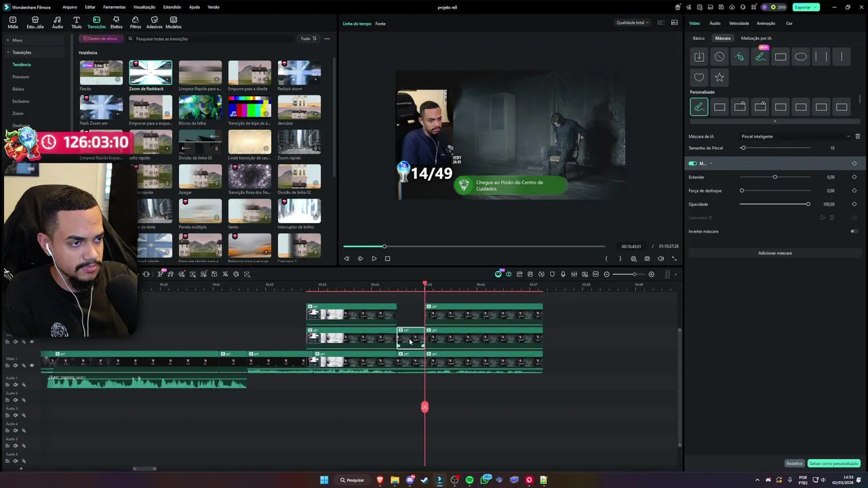Open the Título library icon

pyautogui.click(x=77, y=22)
